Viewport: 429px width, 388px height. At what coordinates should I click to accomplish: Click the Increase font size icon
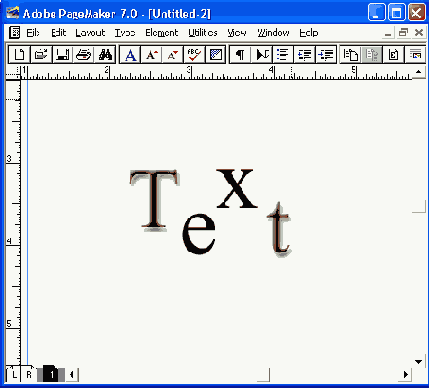click(152, 54)
